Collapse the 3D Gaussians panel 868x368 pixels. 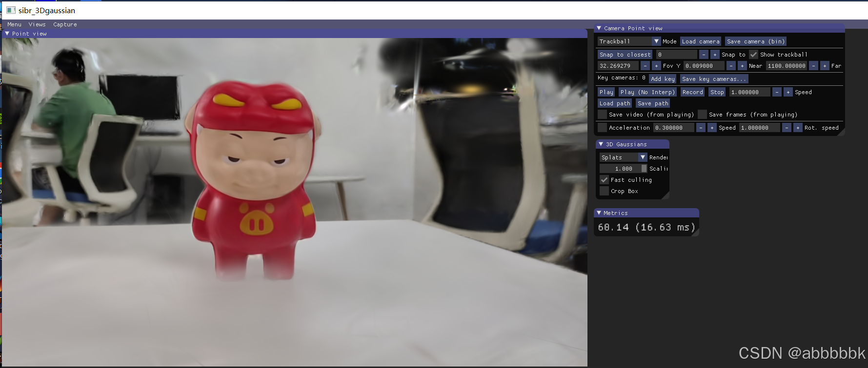(x=601, y=144)
